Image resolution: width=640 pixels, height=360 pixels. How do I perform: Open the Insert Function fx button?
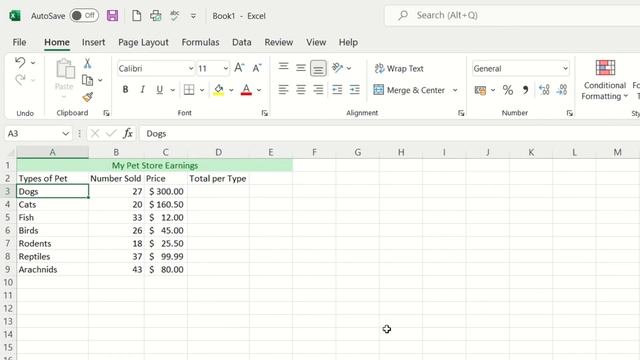[128, 133]
